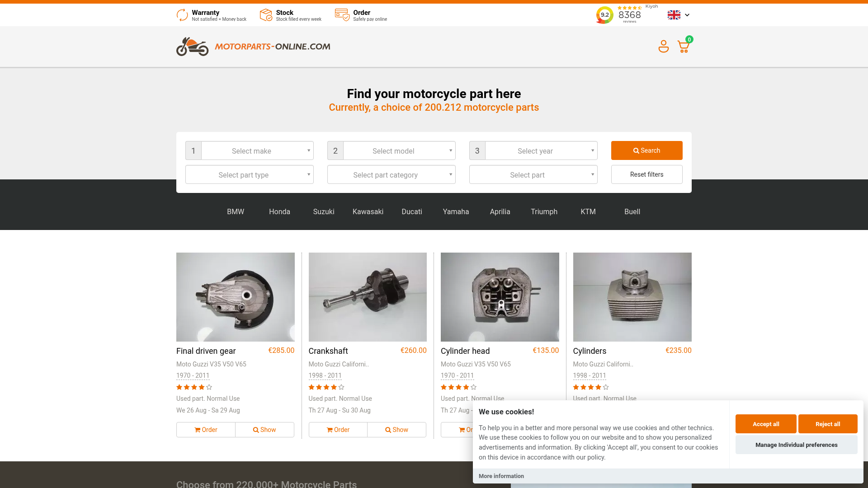The image size is (868, 488).
Task: Click Reset filters button
Action: click(x=647, y=174)
